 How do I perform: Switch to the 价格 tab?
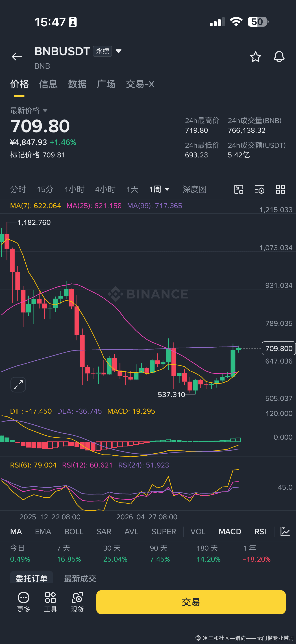click(20, 84)
